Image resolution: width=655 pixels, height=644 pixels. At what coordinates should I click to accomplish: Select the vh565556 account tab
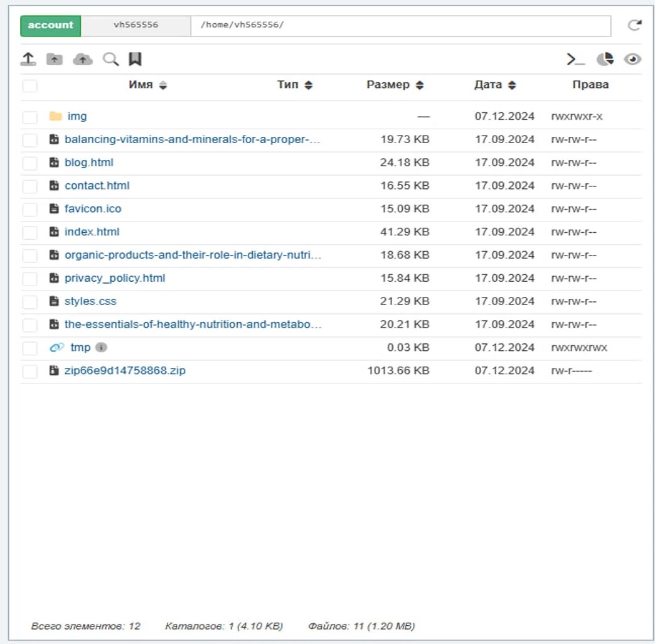click(x=136, y=25)
